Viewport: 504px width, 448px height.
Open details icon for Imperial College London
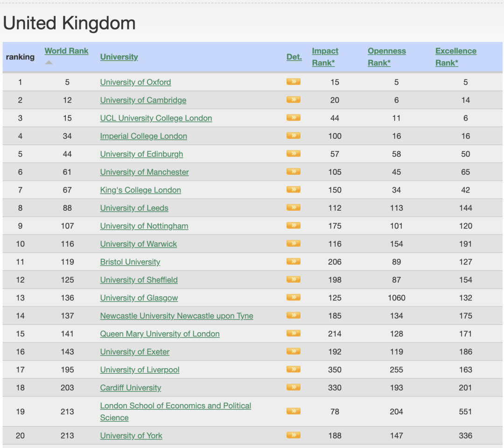click(293, 136)
